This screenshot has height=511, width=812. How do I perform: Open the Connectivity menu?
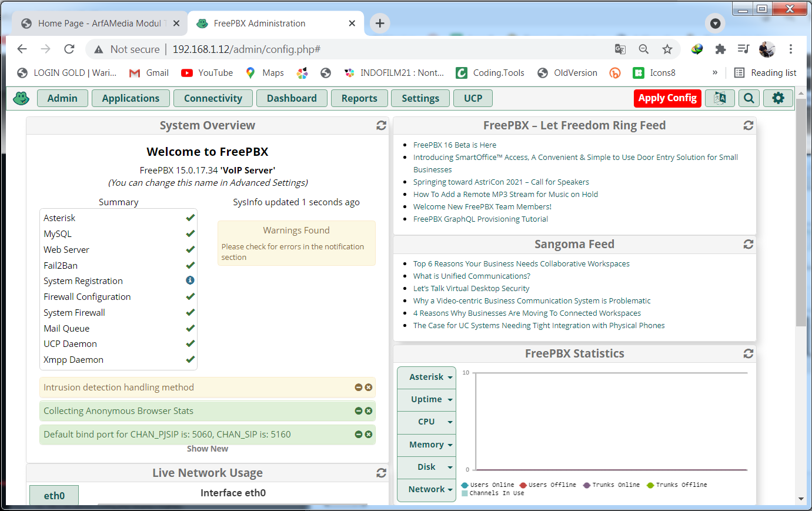pyautogui.click(x=213, y=98)
